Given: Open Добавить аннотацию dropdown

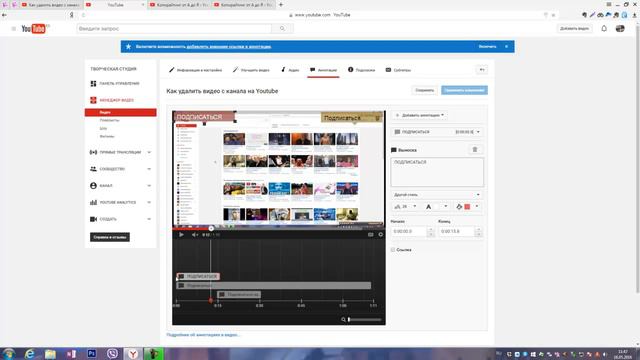Looking at the screenshot, I should click(x=420, y=115).
